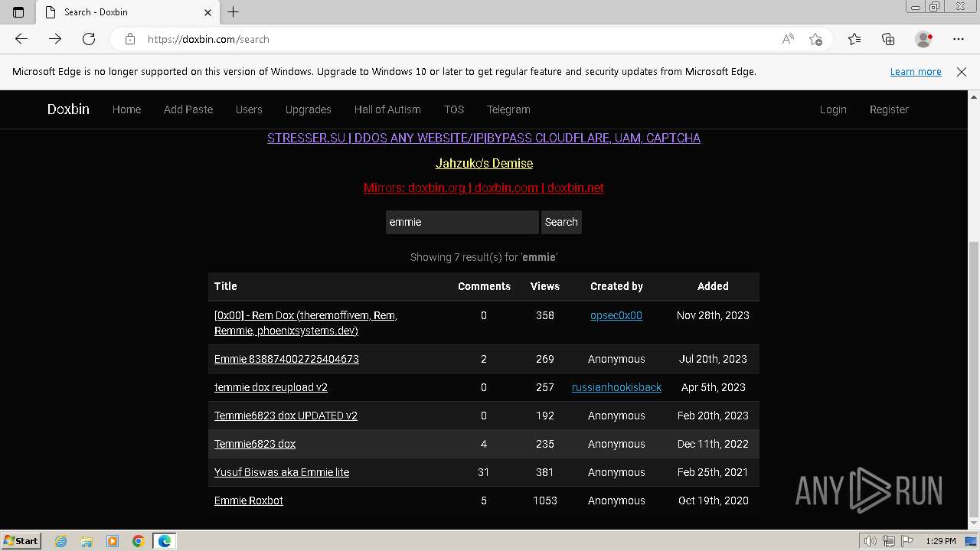Go to the Register page
Image resolution: width=980 pixels, height=551 pixels.
(889, 109)
